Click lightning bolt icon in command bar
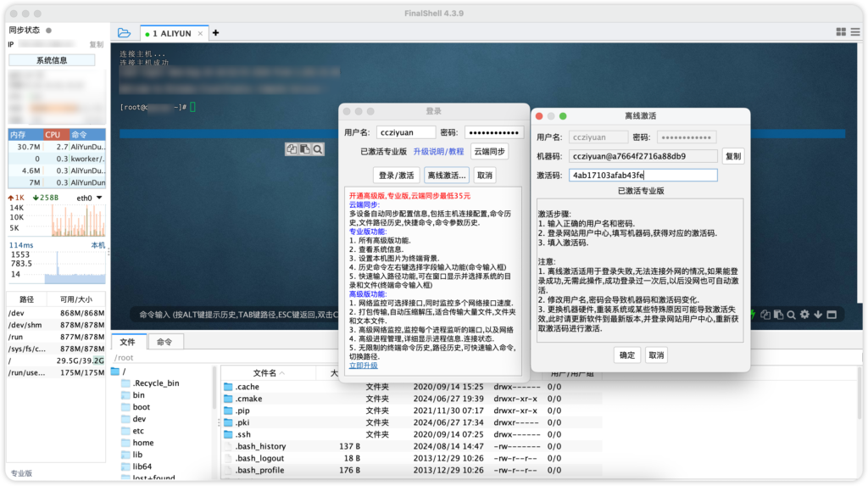The width and height of the screenshot is (868, 486). (754, 314)
